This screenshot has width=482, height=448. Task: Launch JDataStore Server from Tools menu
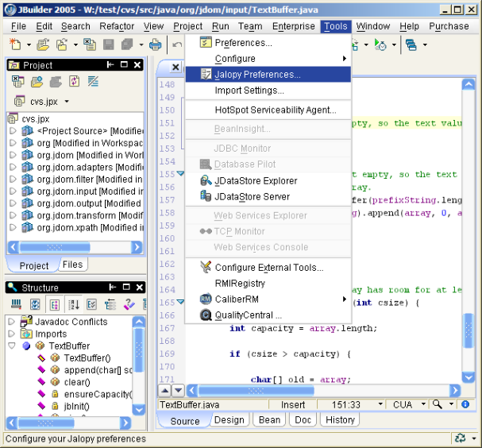point(268,196)
